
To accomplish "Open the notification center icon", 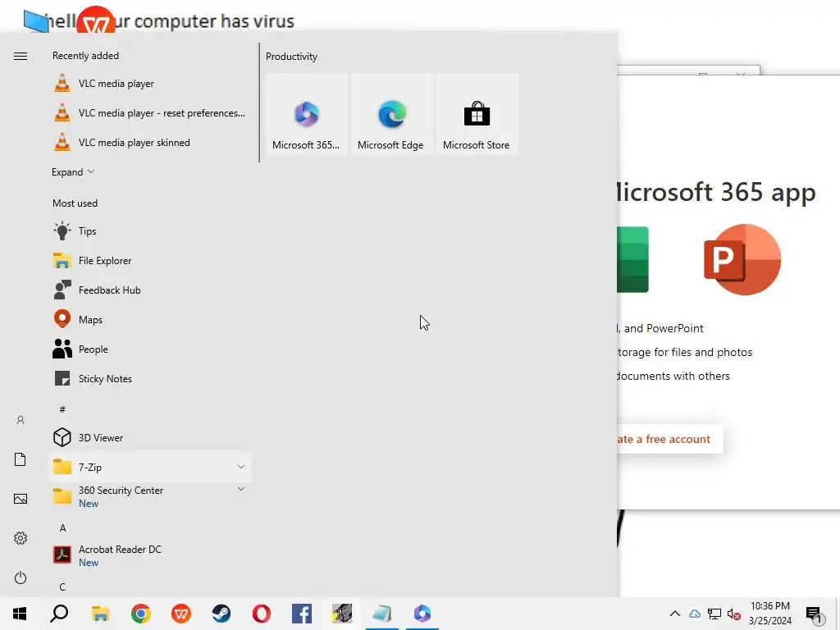I will coord(815,614).
